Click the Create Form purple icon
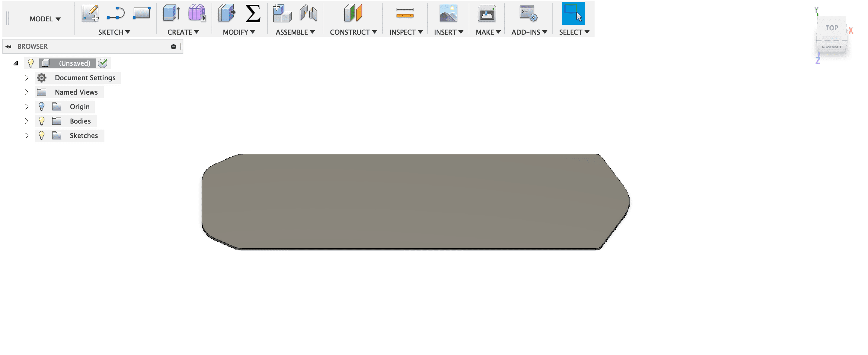Screen dimensions: 868x355 pyautogui.click(x=197, y=14)
